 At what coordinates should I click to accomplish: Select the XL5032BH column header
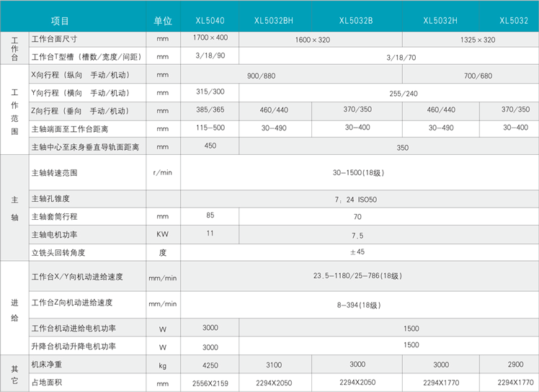[274, 21]
